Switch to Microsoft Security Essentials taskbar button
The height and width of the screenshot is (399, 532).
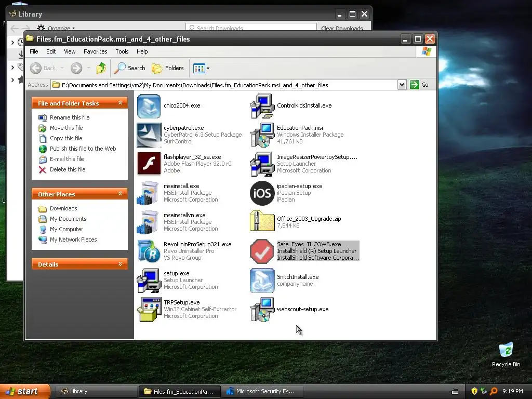tap(262, 392)
